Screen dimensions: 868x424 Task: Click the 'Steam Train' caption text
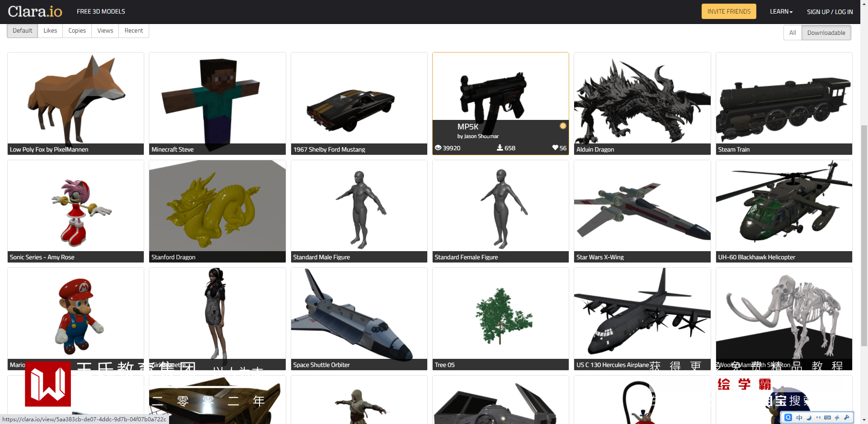click(x=733, y=149)
